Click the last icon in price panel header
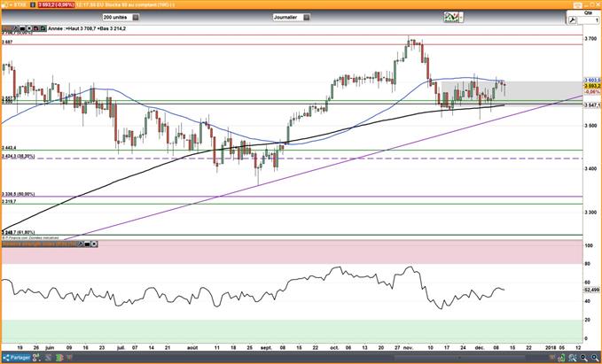Viewport: 602px width, 364px height. click(43, 28)
